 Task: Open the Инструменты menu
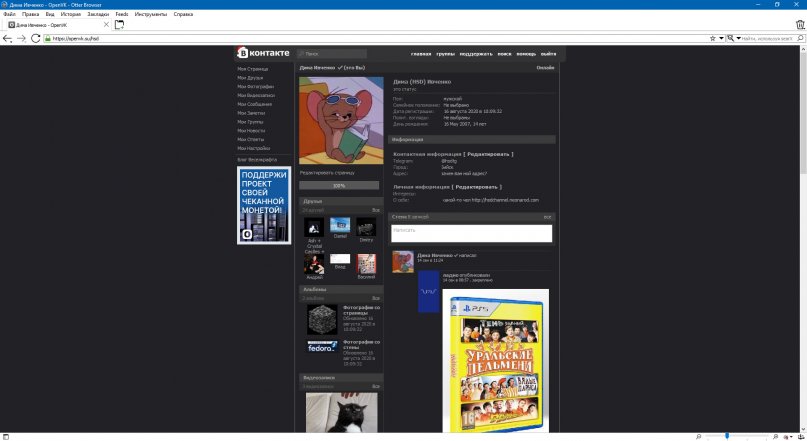(151, 14)
